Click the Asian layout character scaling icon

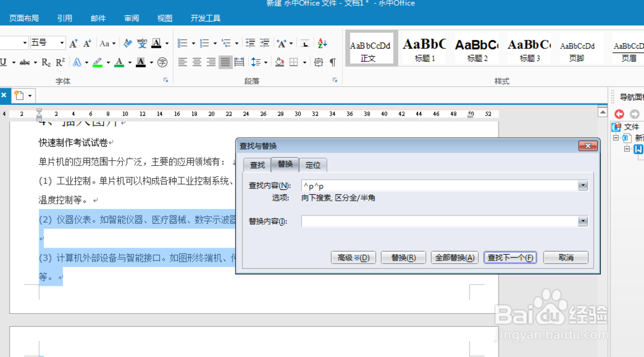tap(282, 43)
